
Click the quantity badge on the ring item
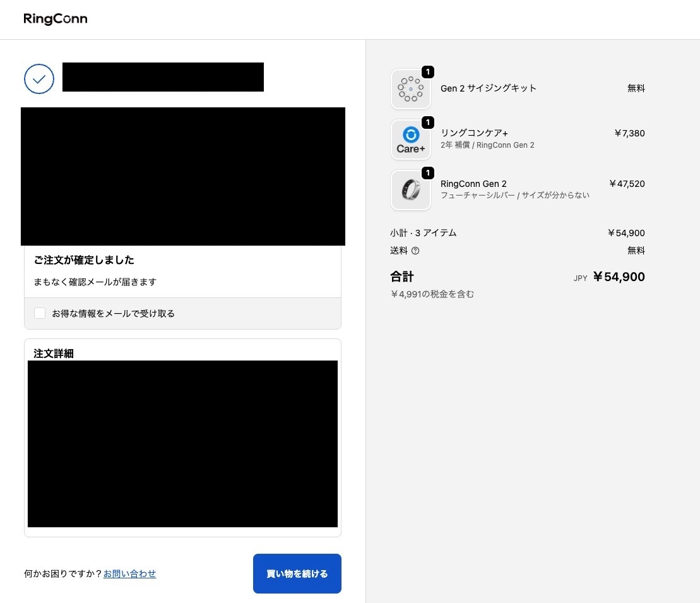(x=428, y=173)
